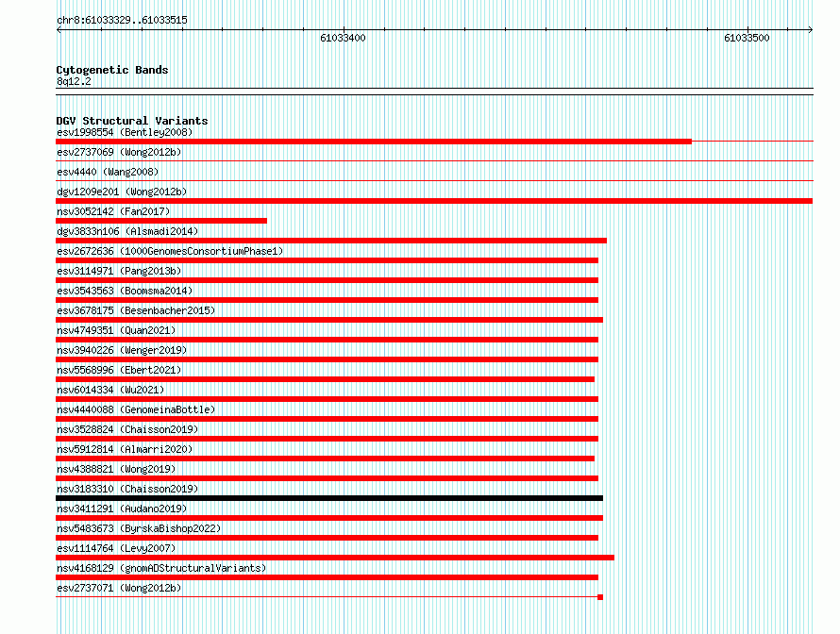
Task: Click the short red bar of nsv3052142
Action: (x=161, y=221)
